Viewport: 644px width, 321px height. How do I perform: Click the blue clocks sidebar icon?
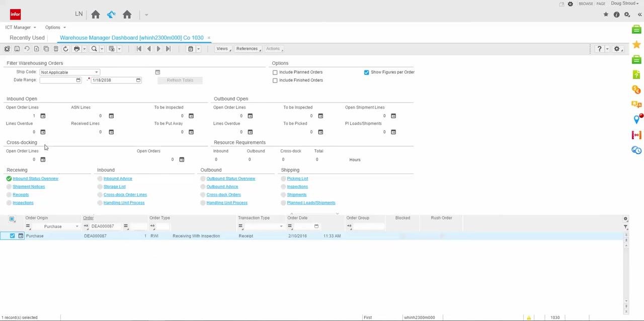tap(636, 150)
